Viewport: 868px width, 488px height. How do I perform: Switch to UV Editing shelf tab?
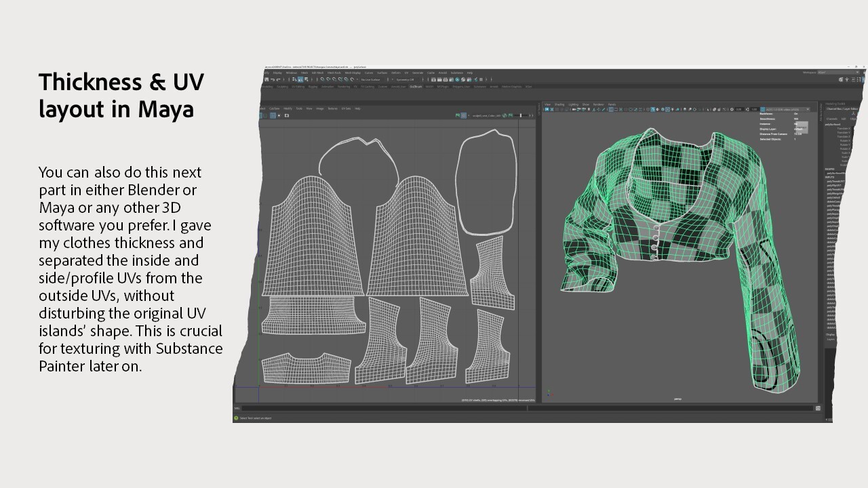(298, 87)
